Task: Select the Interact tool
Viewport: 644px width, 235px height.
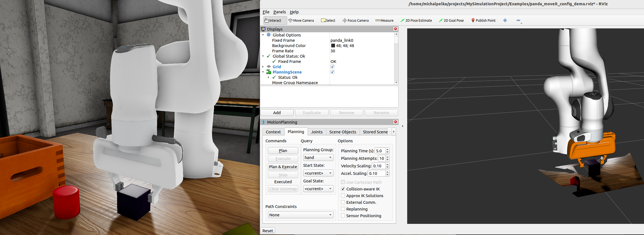Action: point(273,20)
